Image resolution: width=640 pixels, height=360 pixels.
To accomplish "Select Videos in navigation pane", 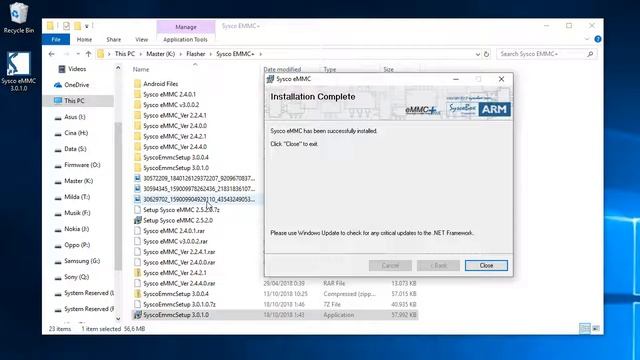I will click(x=77, y=69).
